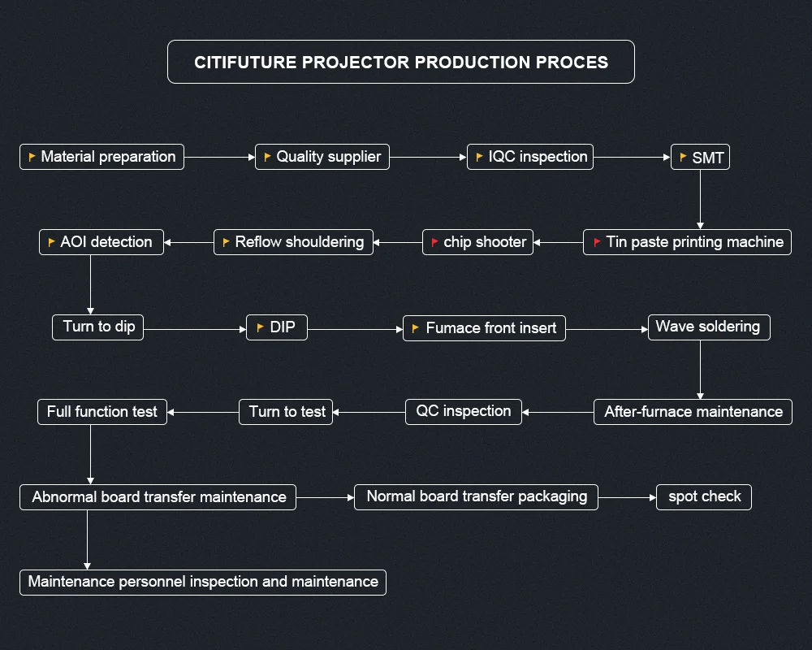The image size is (812, 650).
Task: Click the flag icon beside Quality supplier
Action: (x=267, y=157)
